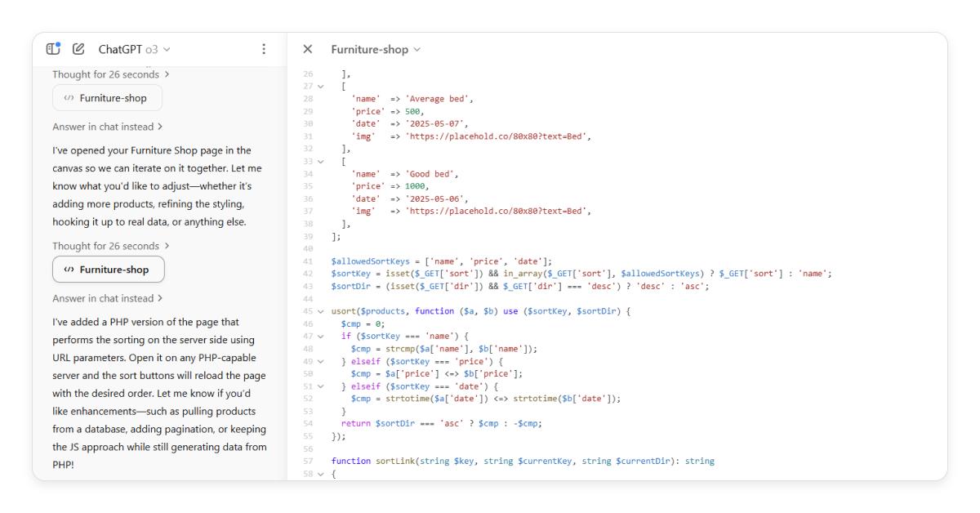
Task: Start a new chat with pencil icon
Action: (79, 49)
